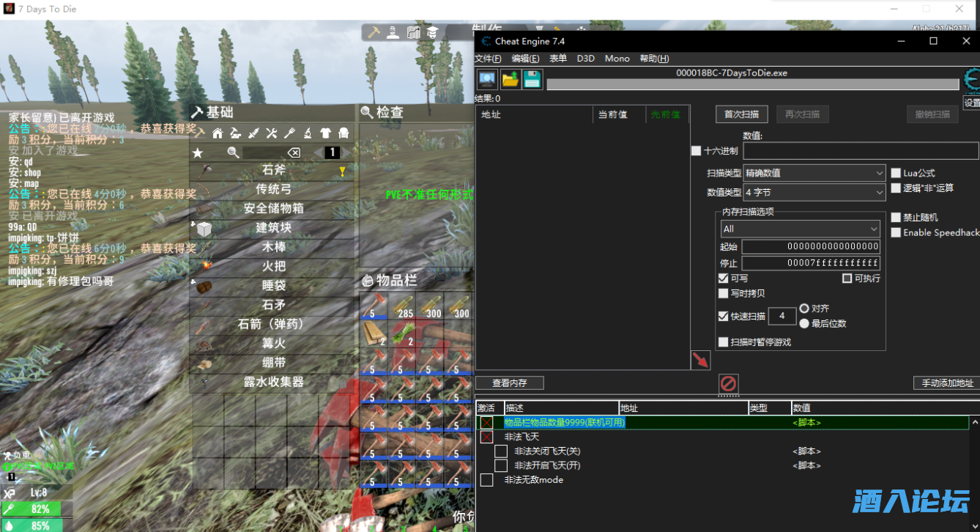Check 扫描时暂停游戏 option
This screenshot has width=980, height=532.
click(x=724, y=342)
